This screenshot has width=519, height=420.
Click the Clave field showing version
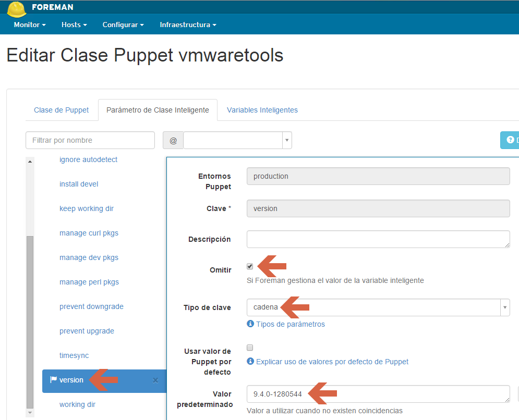pos(378,208)
